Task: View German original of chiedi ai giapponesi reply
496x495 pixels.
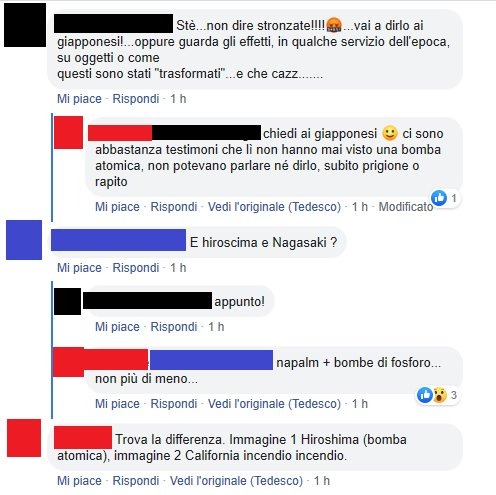Action: click(274, 207)
